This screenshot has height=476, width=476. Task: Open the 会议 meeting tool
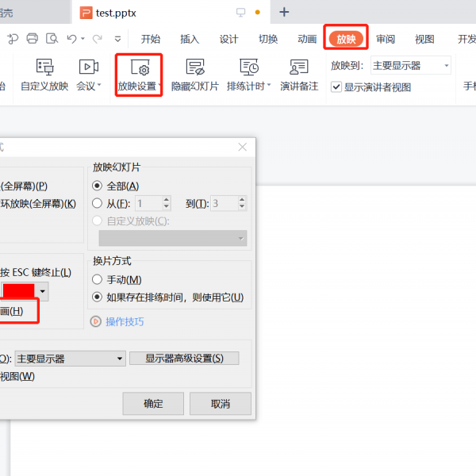coord(89,67)
